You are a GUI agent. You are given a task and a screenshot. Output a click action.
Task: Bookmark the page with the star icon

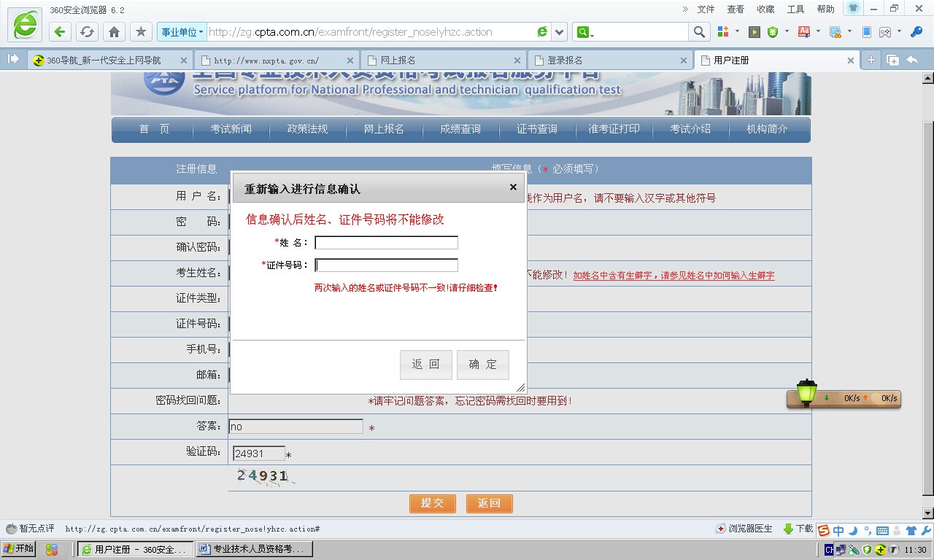click(x=141, y=32)
